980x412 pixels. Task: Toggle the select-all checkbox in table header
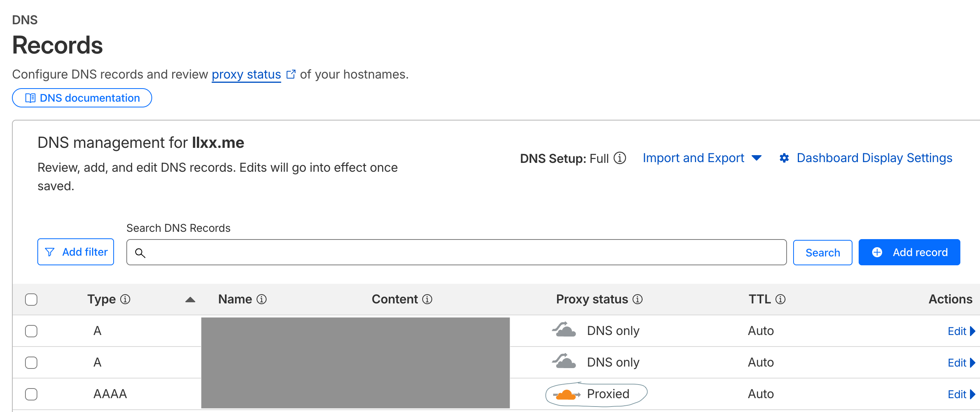[31, 300]
